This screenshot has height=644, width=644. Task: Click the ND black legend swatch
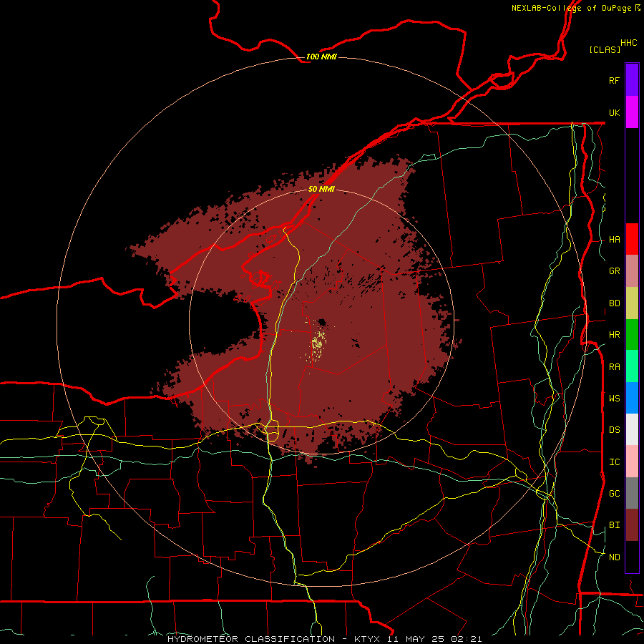pyautogui.click(x=632, y=557)
